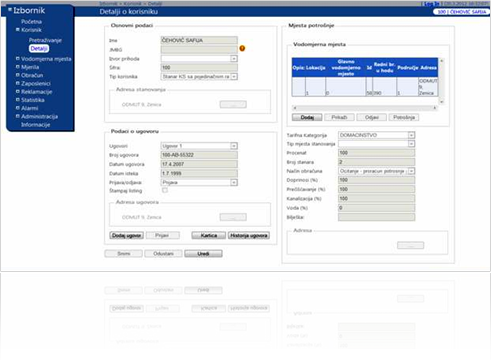Open the Statistika menu label

33,100
